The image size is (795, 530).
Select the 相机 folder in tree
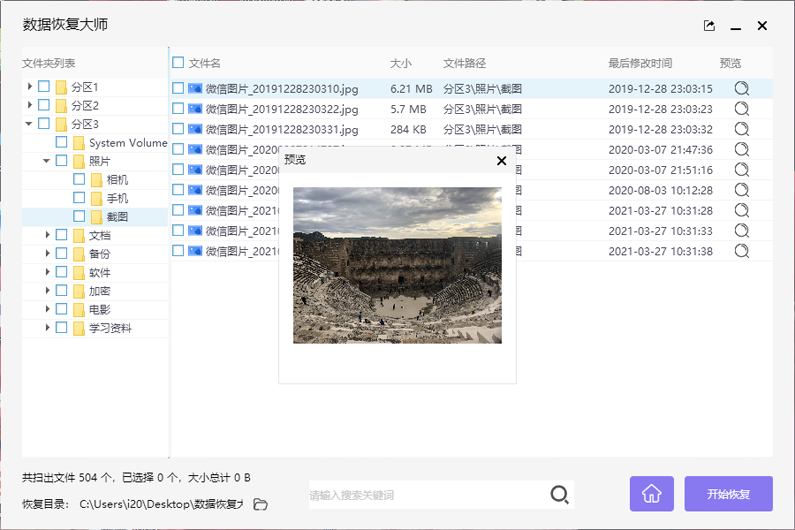tap(117, 180)
